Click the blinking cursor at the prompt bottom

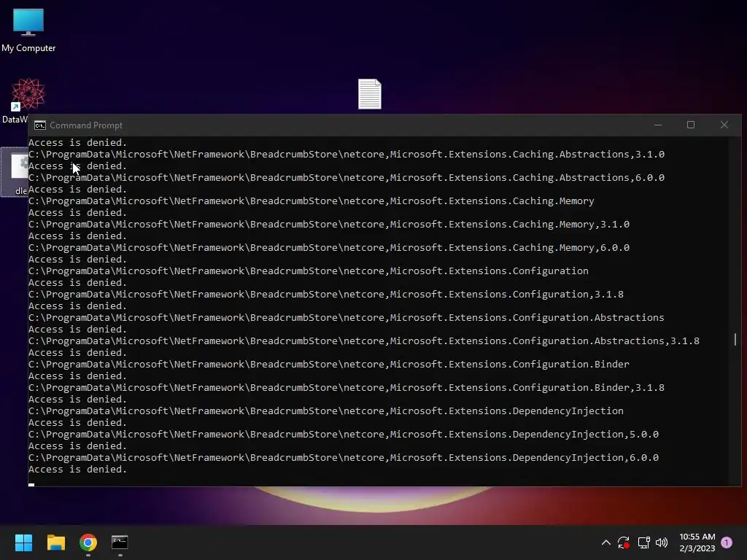pos(31,485)
